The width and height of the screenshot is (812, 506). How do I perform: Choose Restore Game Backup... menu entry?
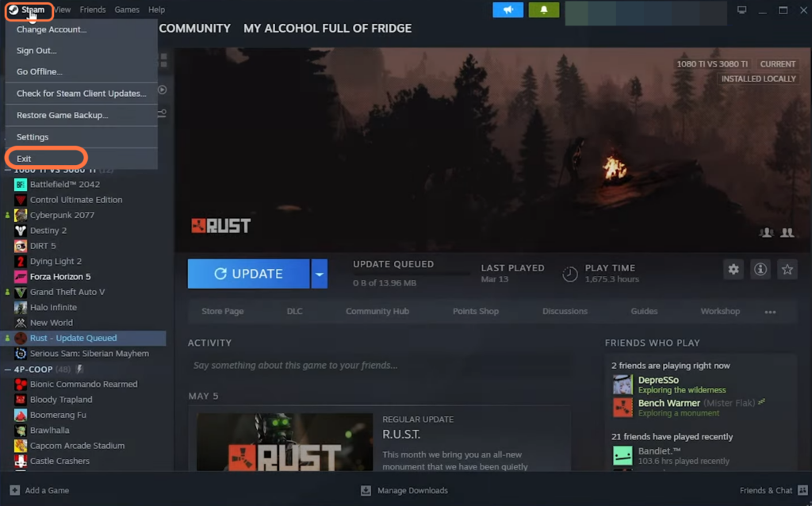[82, 116]
